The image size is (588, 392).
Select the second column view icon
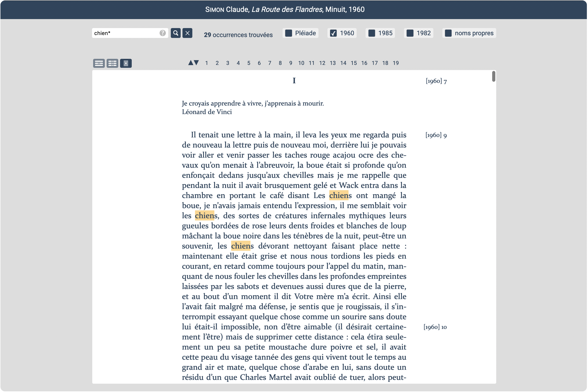click(x=112, y=63)
